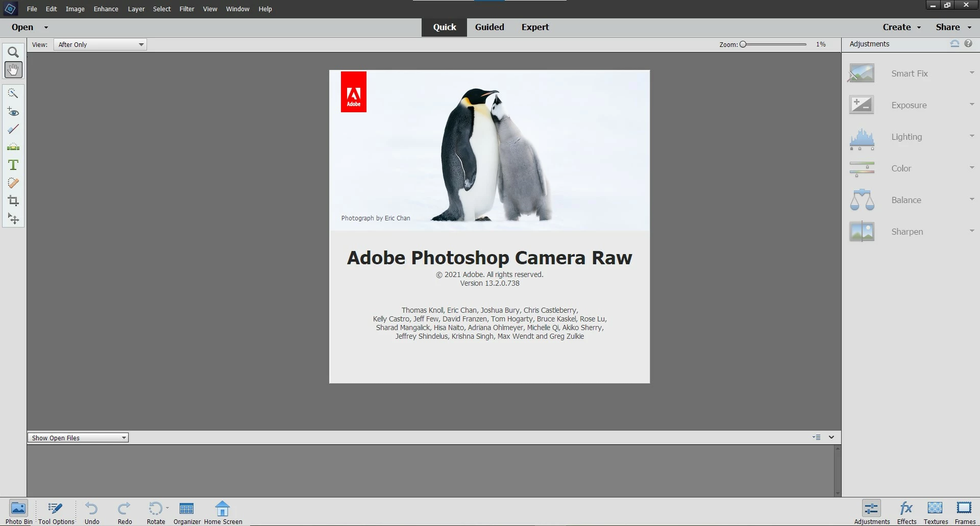Select the Crop tool
980x526 pixels.
tap(13, 201)
